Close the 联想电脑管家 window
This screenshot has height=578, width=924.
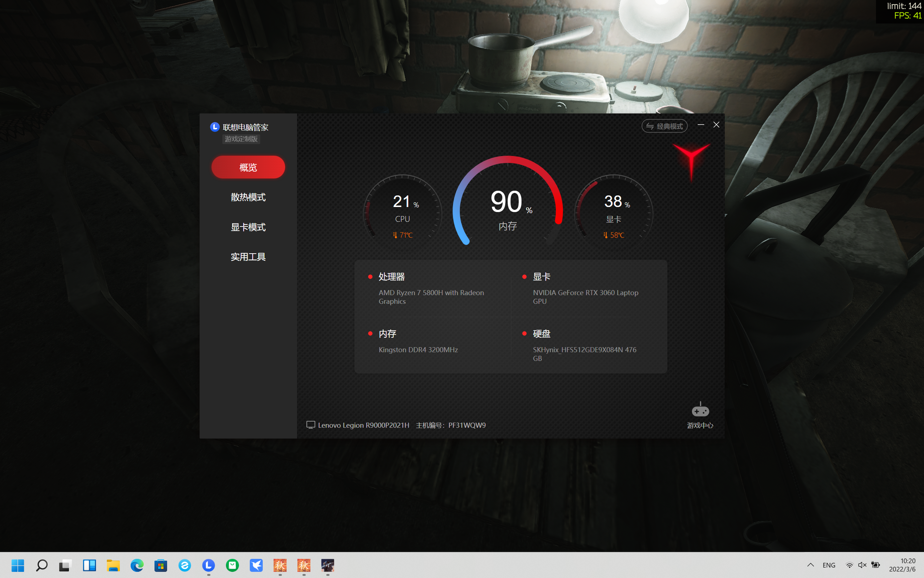tap(716, 125)
